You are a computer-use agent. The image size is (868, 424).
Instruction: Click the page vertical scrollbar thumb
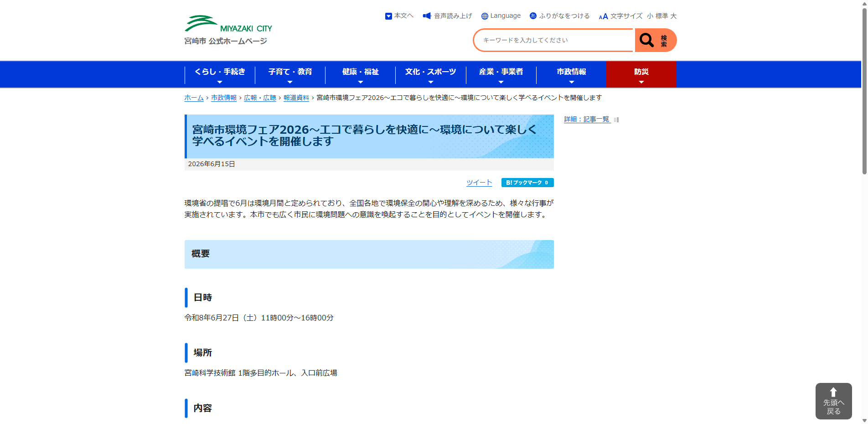(x=864, y=91)
